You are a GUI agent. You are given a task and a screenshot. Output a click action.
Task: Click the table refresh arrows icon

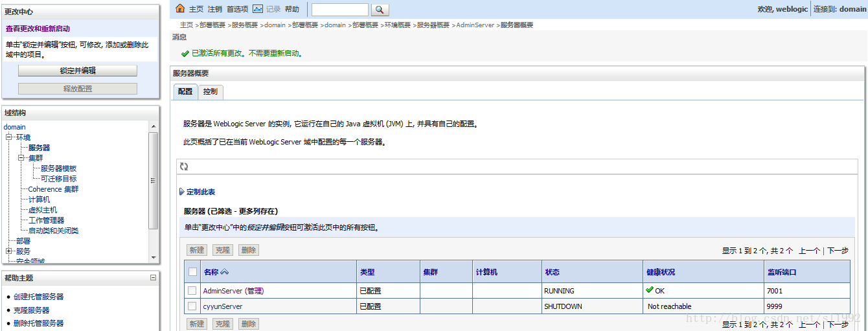[184, 166]
